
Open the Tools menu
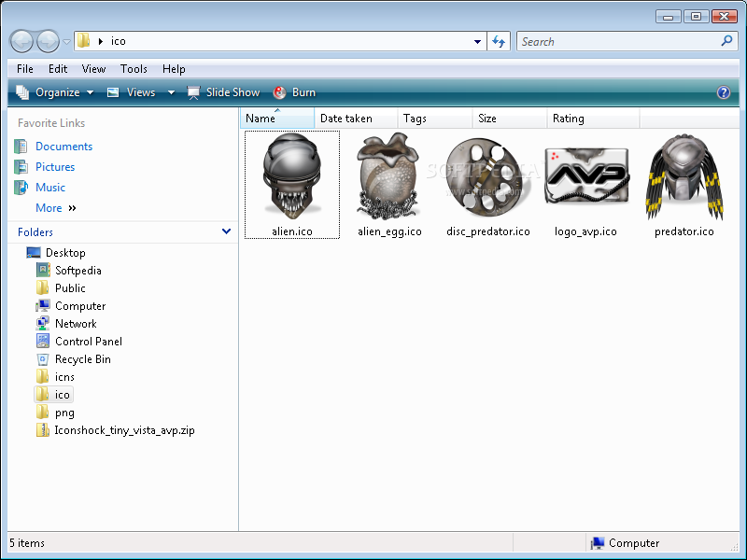[x=134, y=69]
